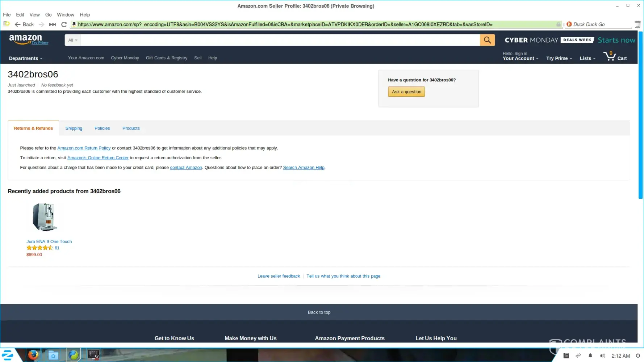This screenshot has height=362, width=644.
Task: Switch to the Policies tab
Action: pyautogui.click(x=102, y=128)
